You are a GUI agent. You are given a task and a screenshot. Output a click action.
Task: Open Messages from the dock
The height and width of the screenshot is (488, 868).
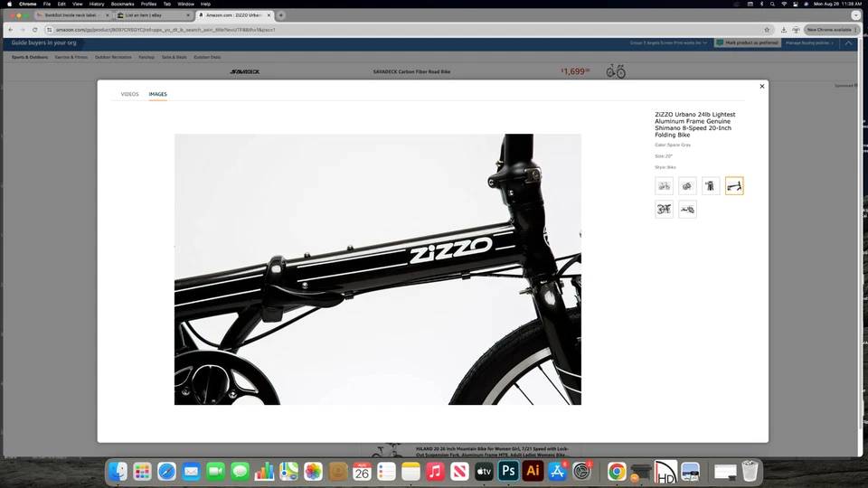click(240, 472)
